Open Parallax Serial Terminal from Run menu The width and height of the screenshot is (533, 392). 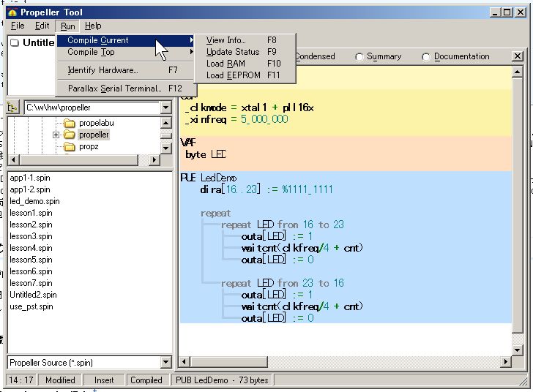[x=113, y=88]
